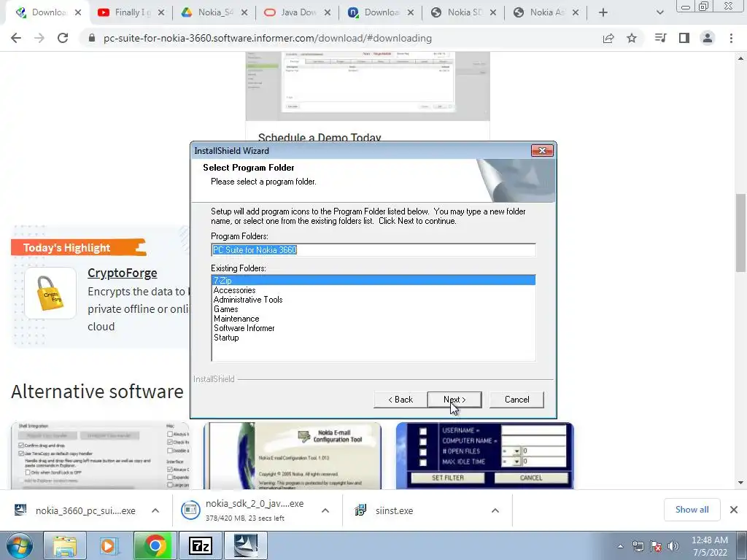Viewport: 747px width, 560px height.
Task: Open the CryptoForge link
Action: click(x=123, y=273)
